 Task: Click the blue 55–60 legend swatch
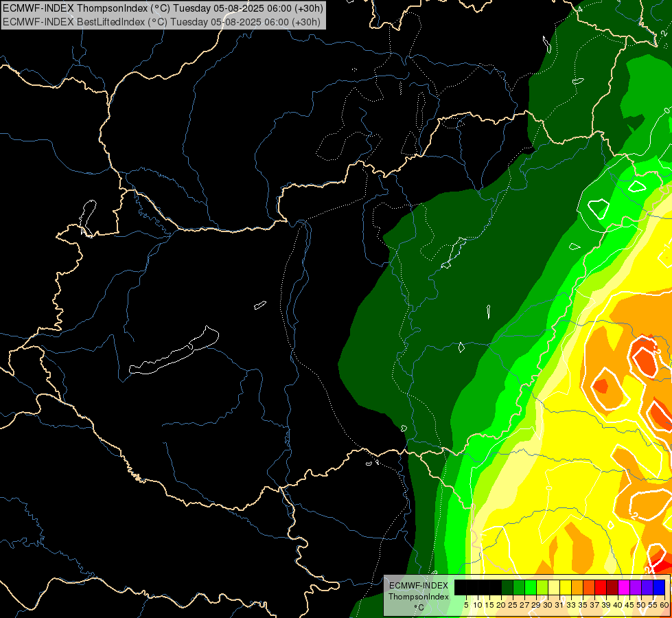click(x=659, y=588)
